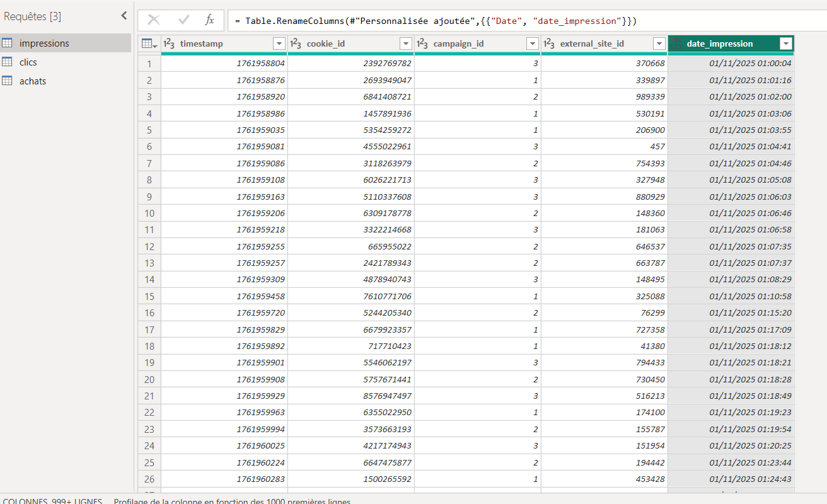
Task: Select row number 10 in the grid
Action: (149, 214)
